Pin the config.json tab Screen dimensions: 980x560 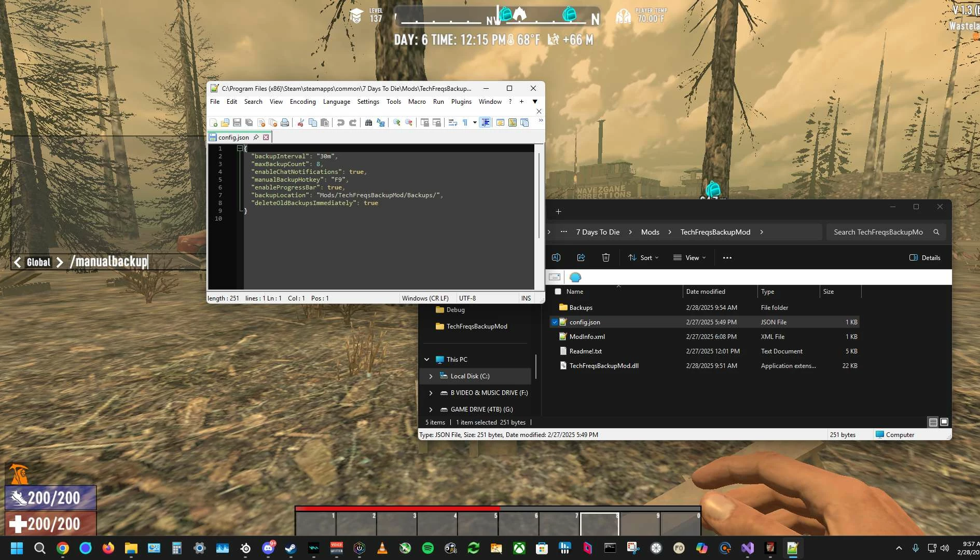[x=256, y=138]
